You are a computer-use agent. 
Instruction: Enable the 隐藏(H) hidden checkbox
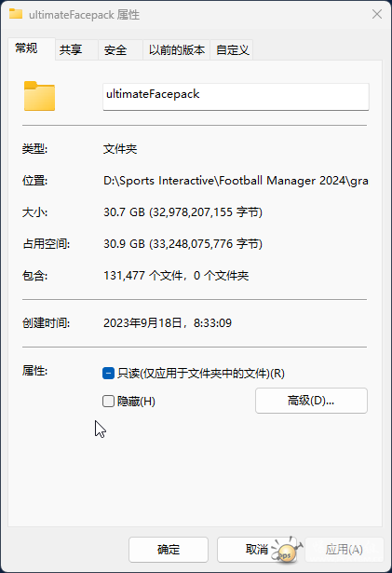pyautogui.click(x=108, y=402)
